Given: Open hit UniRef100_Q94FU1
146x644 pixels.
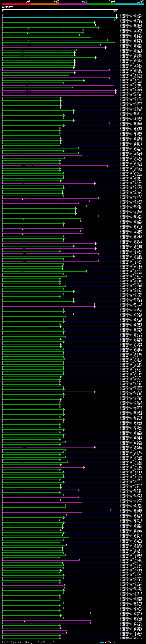Looking at the screenshot, I should pyautogui.click(x=131, y=40).
